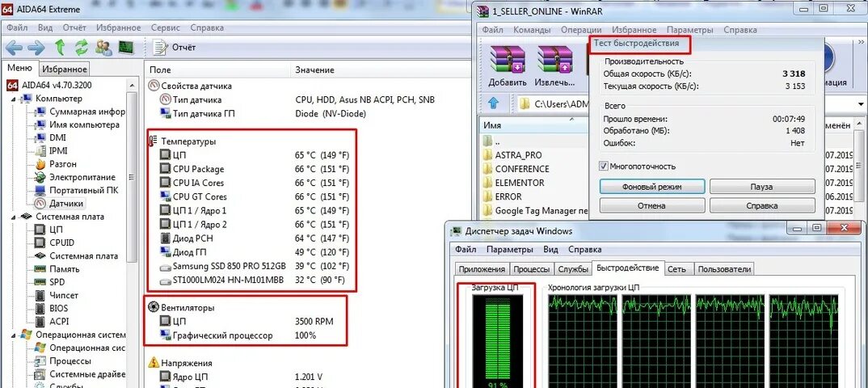868x388 pixels.
Task: Select BIOS item in AIDA64 tree
Action: (52, 308)
